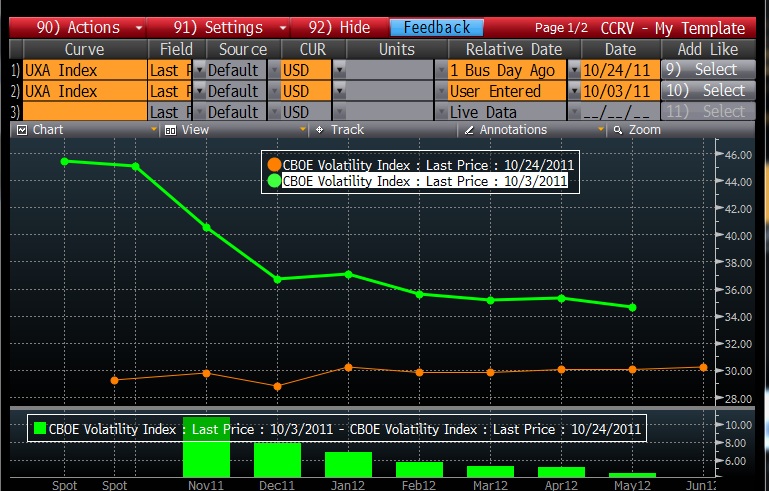
Task: Open Relative Date dropdown for row 1
Action: point(574,70)
